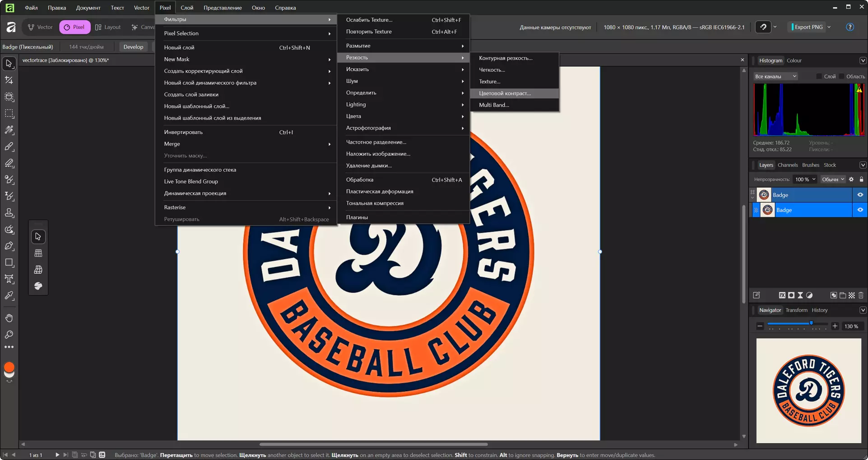Open the Все каналы channel dropdown

point(775,76)
